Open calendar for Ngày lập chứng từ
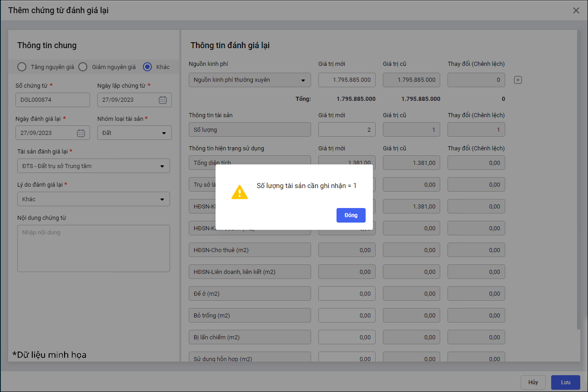 pos(162,100)
